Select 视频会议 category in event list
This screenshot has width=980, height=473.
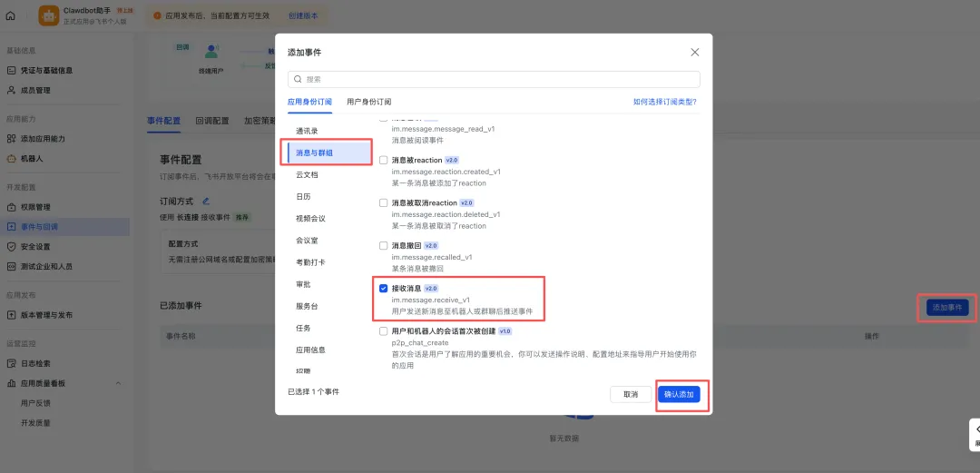pyautogui.click(x=310, y=218)
